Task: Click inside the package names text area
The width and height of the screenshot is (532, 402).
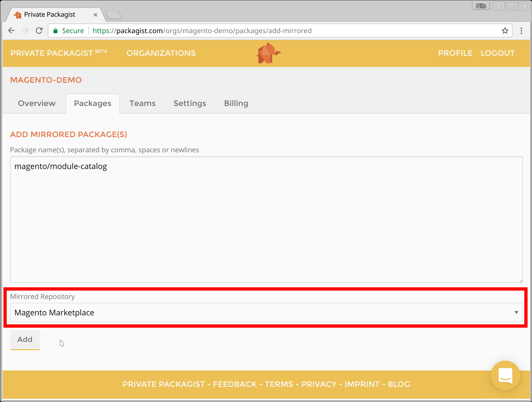Action: pos(266,220)
